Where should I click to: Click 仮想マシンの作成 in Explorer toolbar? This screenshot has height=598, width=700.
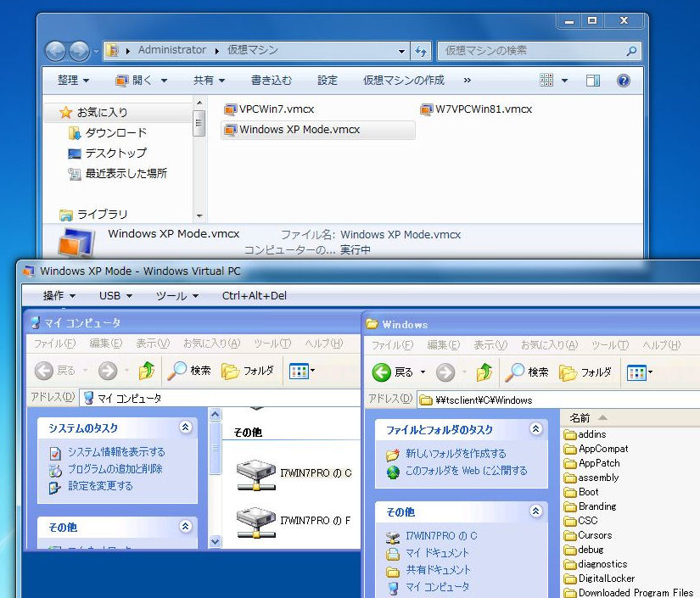click(x=404, y=81)
